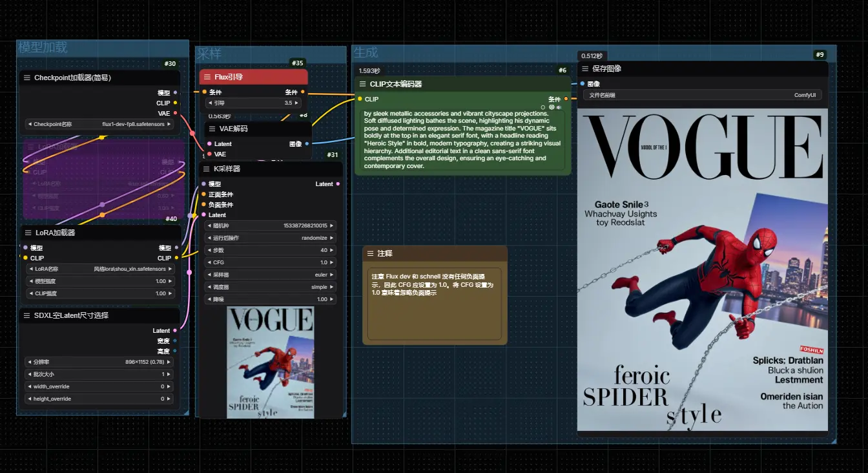Open the Checkpoint名称 model selector
Viewport: 868px width, 473px height.
tap(99, 124)
